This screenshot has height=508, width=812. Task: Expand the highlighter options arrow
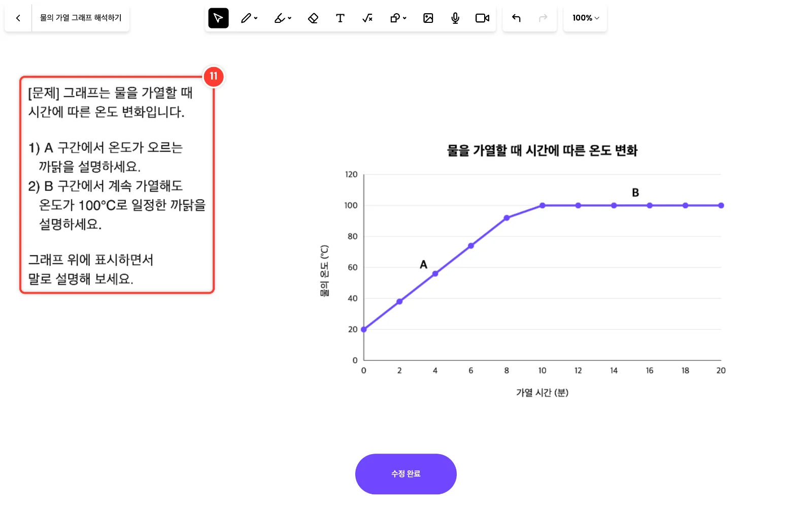pyautogui.click(x=290, y=18)
